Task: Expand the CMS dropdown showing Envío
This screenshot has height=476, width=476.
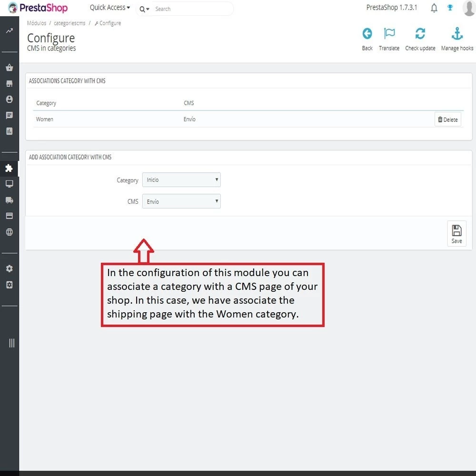Action: click(x=181, y=201)
